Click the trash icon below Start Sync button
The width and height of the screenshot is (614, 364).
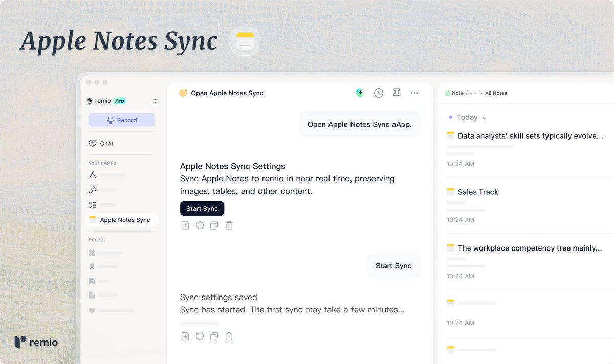pyautogui.click(x=229, y=225)
